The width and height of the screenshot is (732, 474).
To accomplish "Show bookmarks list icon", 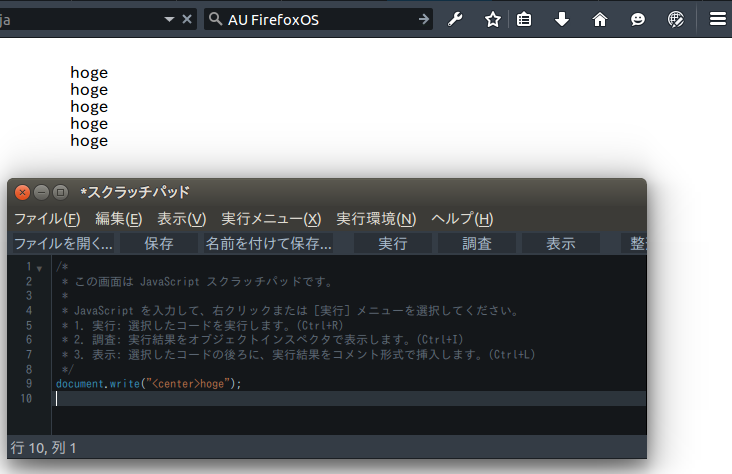I will [524, 20].
